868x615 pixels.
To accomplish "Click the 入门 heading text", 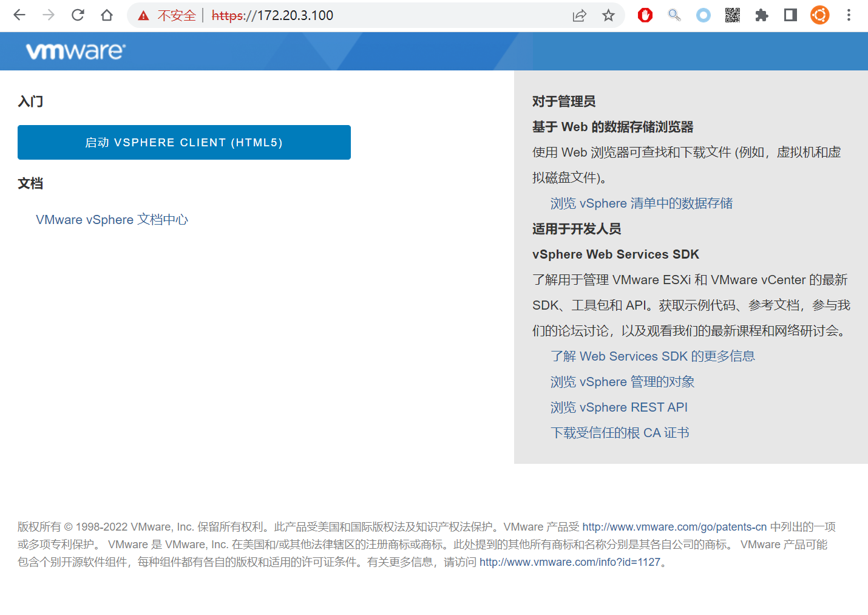I will [x=30, y=101].
